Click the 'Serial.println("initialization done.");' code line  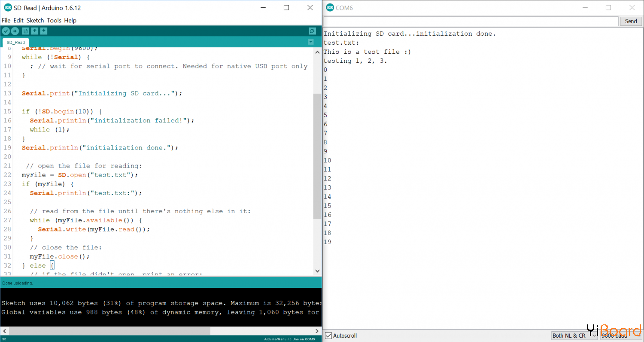[100, 147]
